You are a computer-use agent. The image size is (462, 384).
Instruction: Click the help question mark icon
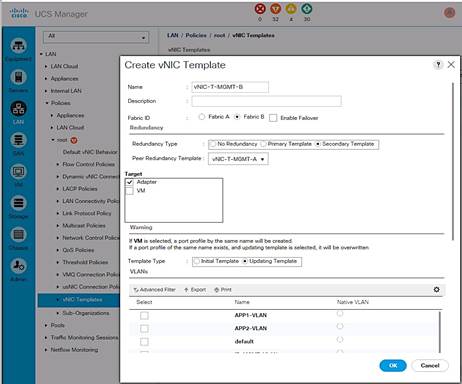point(438,64)
